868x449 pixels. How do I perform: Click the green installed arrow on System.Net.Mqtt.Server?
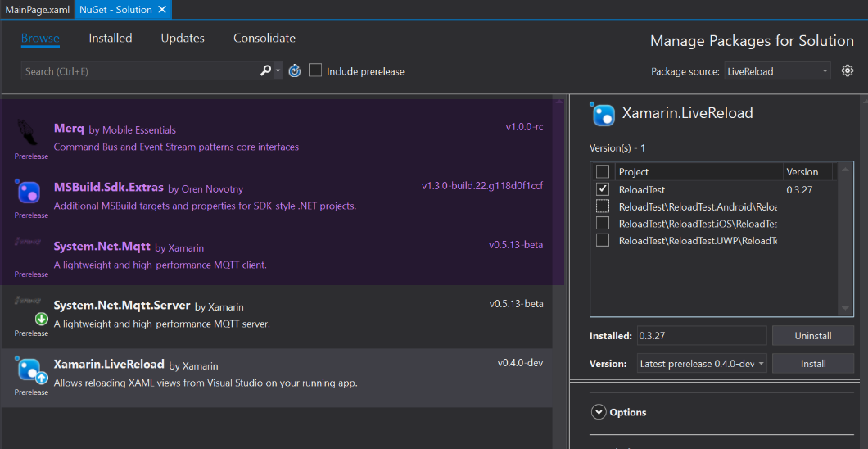(42, 319)
